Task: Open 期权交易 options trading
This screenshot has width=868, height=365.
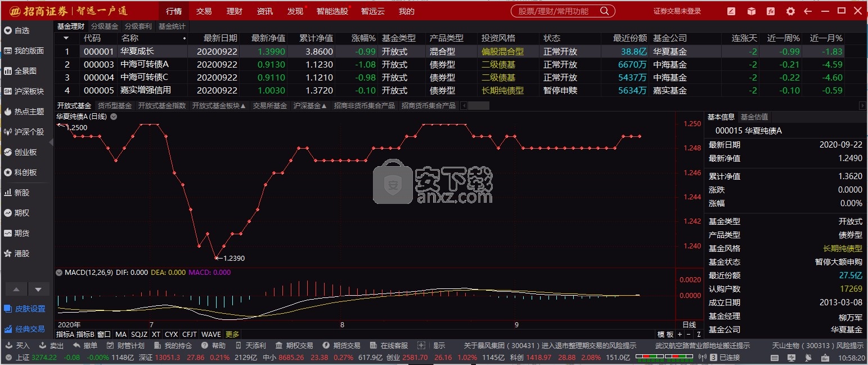Action: tap(294, 345)
